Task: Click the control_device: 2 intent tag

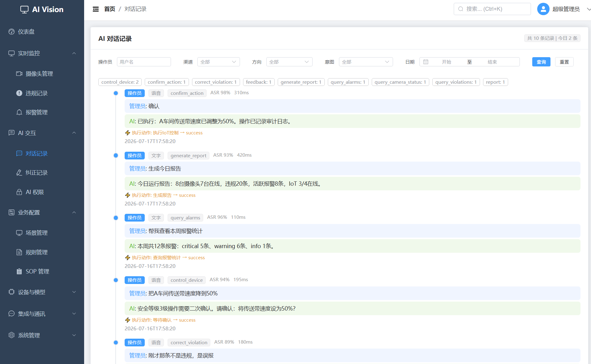Action: [x=120, y=82]
